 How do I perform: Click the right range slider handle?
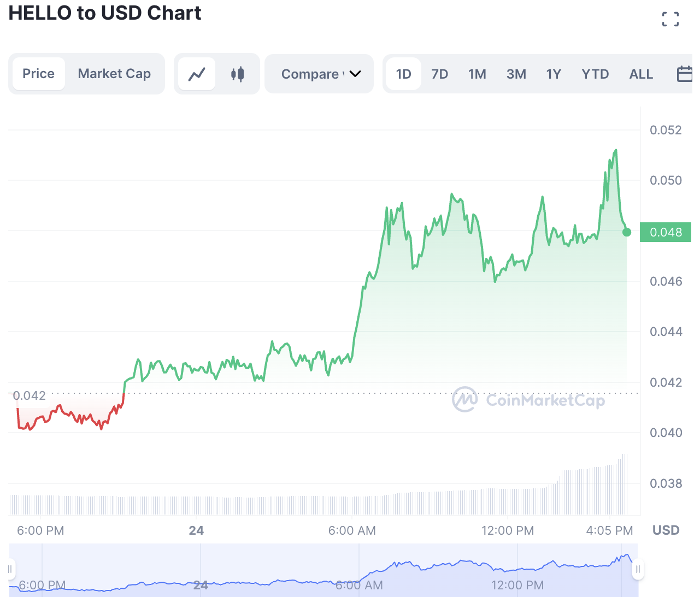638,569
